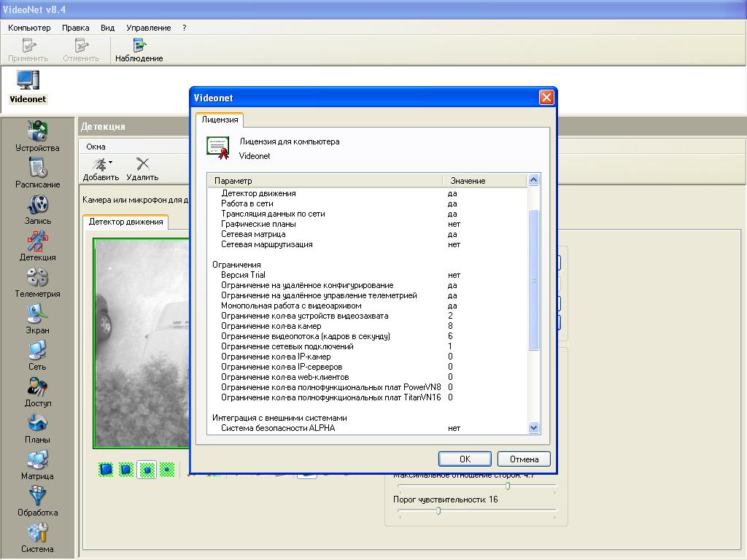Select the second-largest detection cell size icon

coord(126,470)
